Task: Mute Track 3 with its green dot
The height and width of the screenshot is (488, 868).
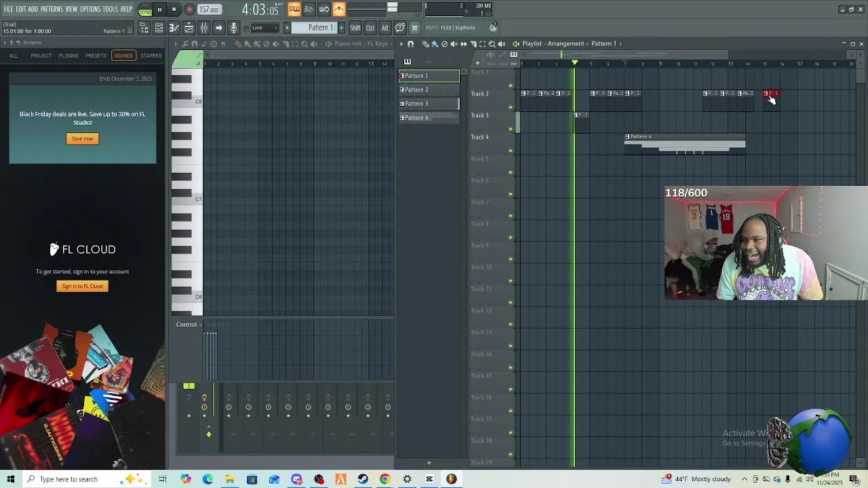Action: tap(511, 129)
